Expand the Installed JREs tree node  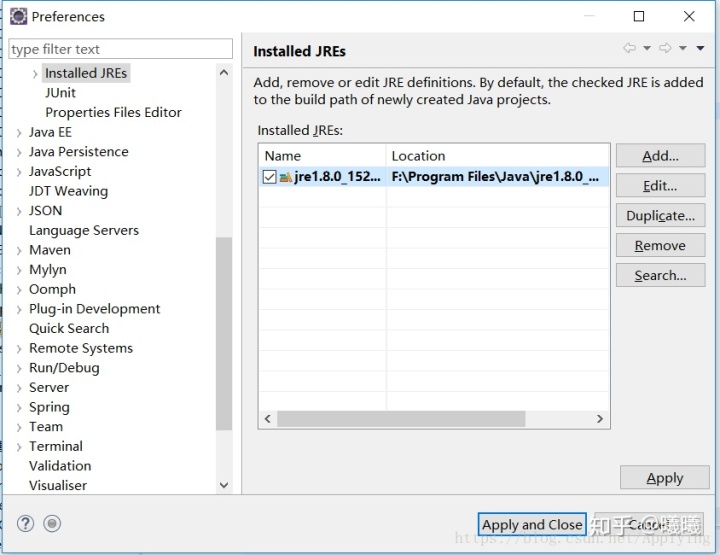click(x=35, y=73)
